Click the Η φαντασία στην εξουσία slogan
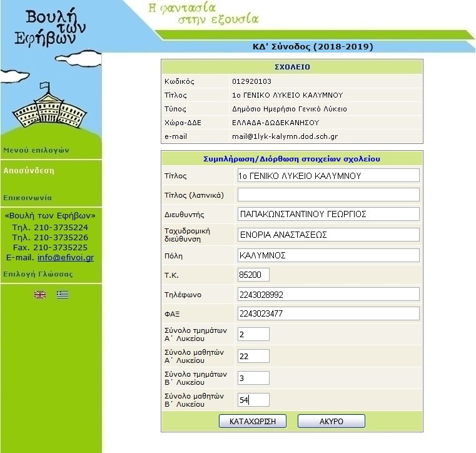The height and width of the screenshot is (453, 476). pos(203,13)
